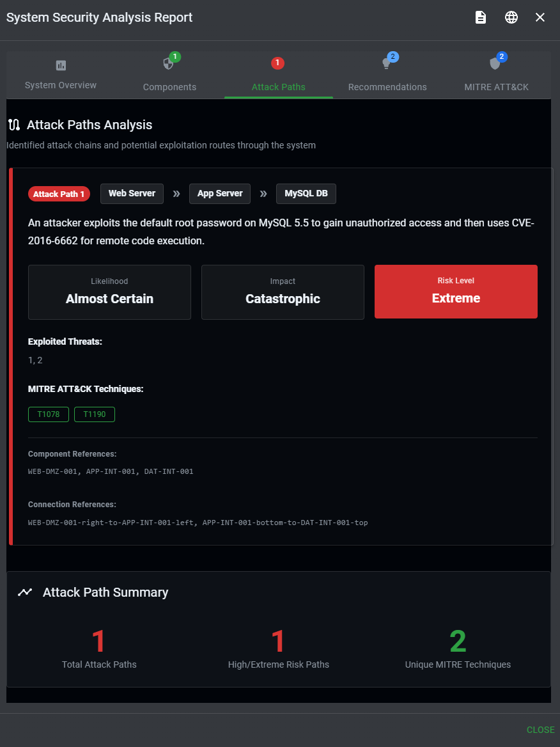Click the red Attack Path 1 badge
560x747 pixels.
59,194
